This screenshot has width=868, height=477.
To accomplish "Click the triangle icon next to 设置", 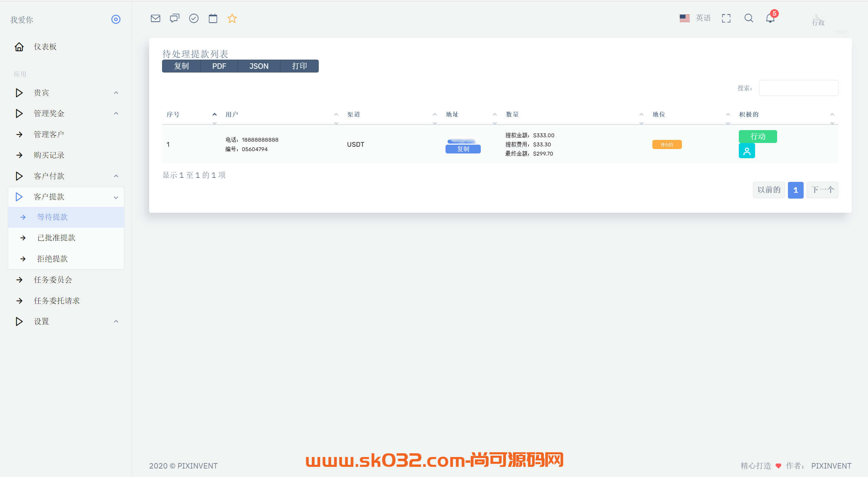I will 19,322.
